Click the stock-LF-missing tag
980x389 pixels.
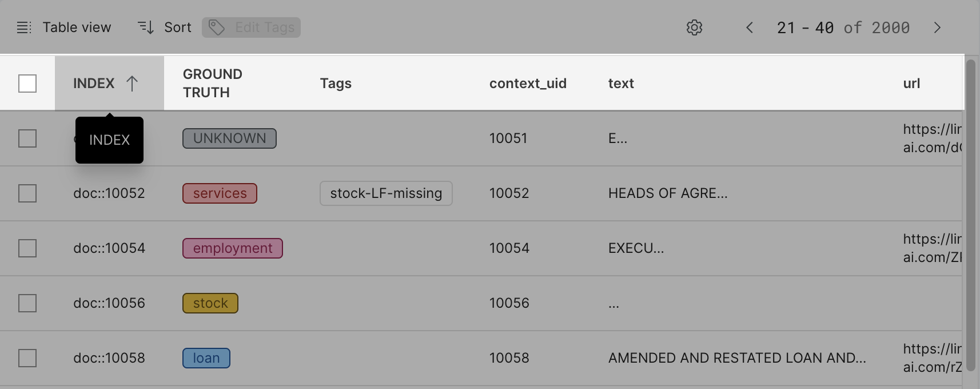pyautogui.click(x=386, y=193)
